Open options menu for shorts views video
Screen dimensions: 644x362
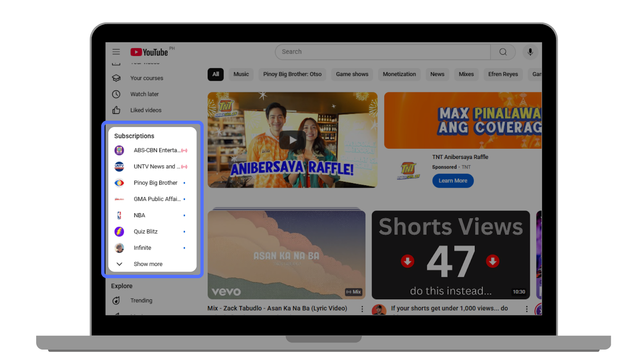coord(526,309)
